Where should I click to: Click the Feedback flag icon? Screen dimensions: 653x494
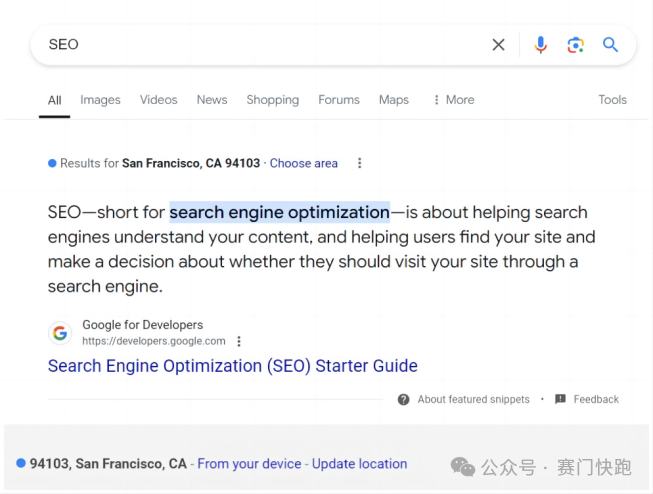click(560, 399)
